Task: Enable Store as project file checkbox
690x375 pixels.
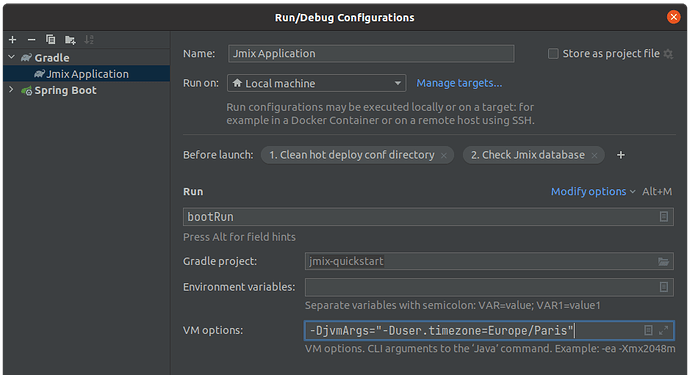Action: [x=553, y=54]
